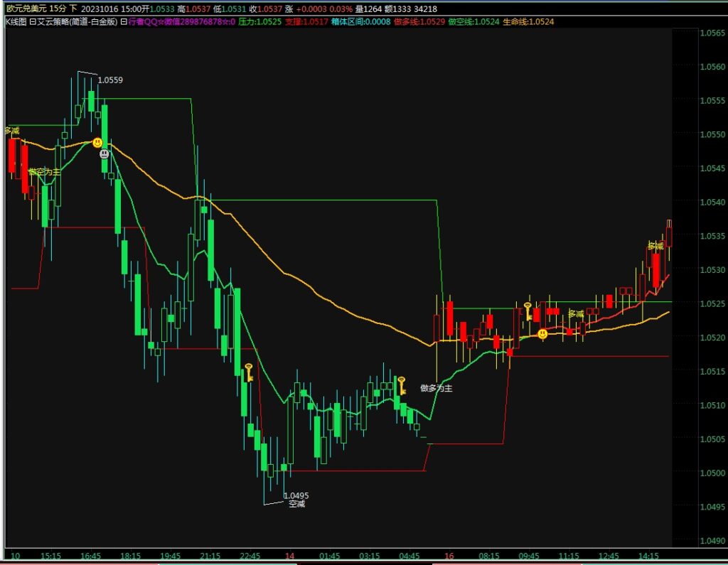Viewport: 728px width, 565px height.
Task: Select the K线图 label
Action: pos(16,22)
